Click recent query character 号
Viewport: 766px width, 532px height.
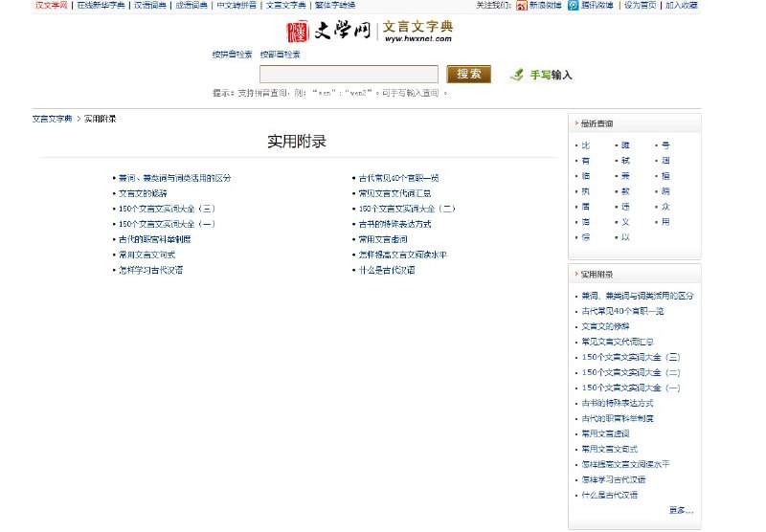[x=665, y=145]
